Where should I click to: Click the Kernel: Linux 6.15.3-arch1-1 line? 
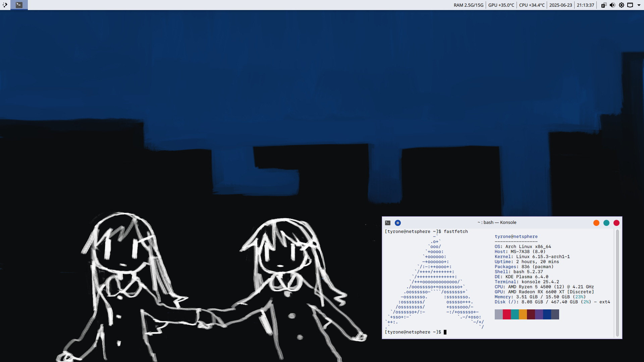[x=532, y=257]
